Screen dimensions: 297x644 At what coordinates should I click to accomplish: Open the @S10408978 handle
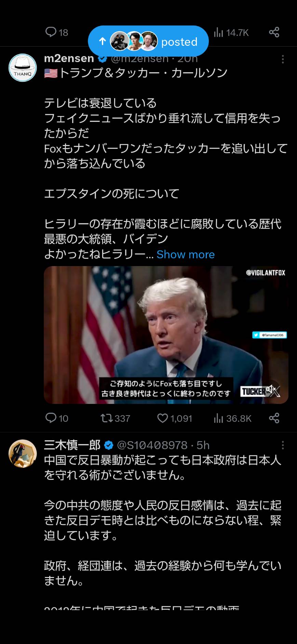(152, 445)
